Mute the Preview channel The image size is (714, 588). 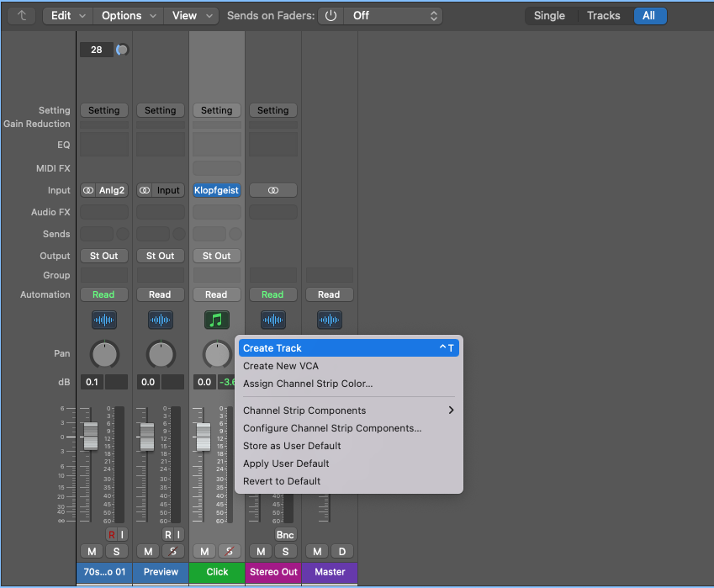pyautogui.click(x=147, y=551)
